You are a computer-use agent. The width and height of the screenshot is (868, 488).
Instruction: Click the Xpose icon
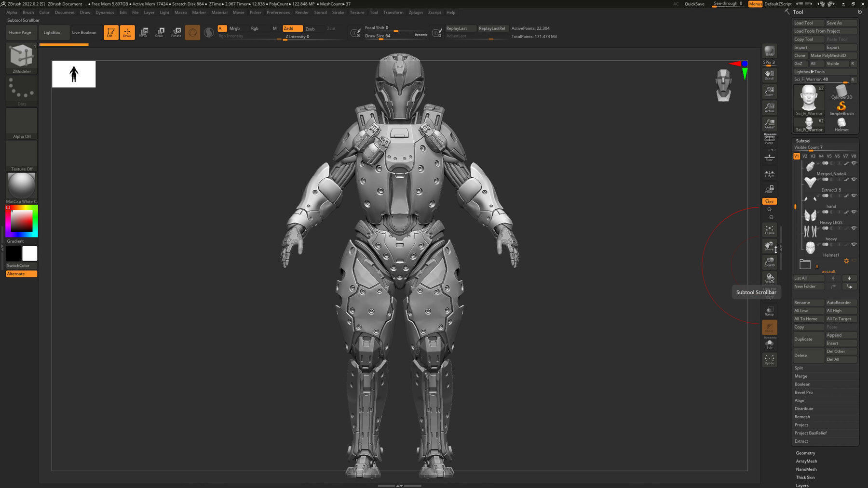[x=770, y=359]
